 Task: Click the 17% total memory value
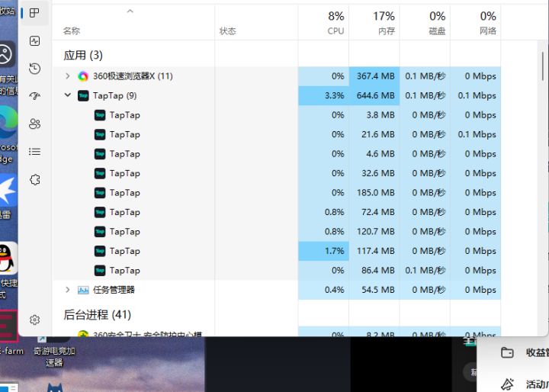[384, 16]
